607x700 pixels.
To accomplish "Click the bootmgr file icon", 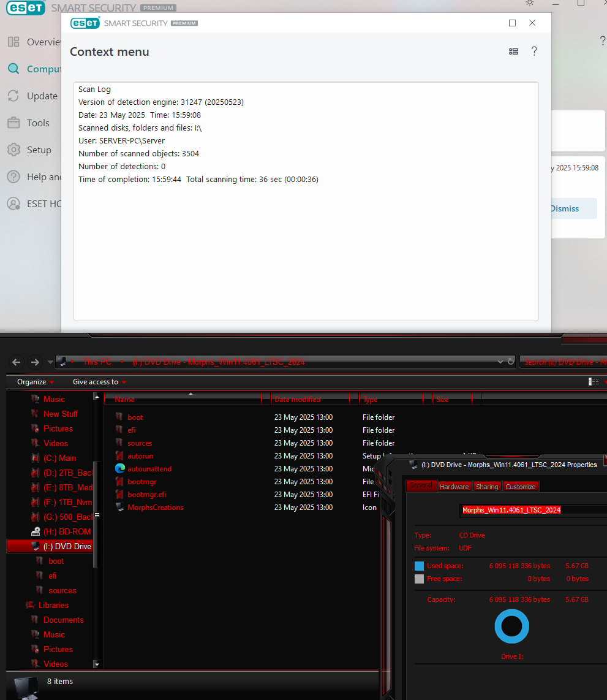I will coord(119,481).
